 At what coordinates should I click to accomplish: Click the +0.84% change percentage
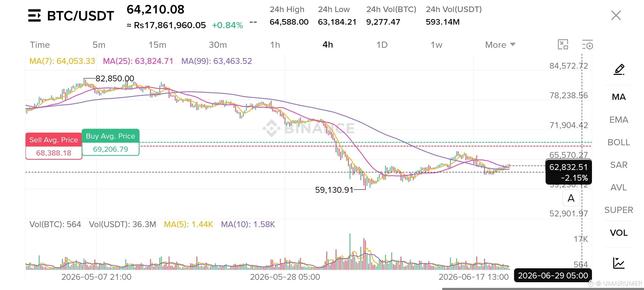point(227,25)
